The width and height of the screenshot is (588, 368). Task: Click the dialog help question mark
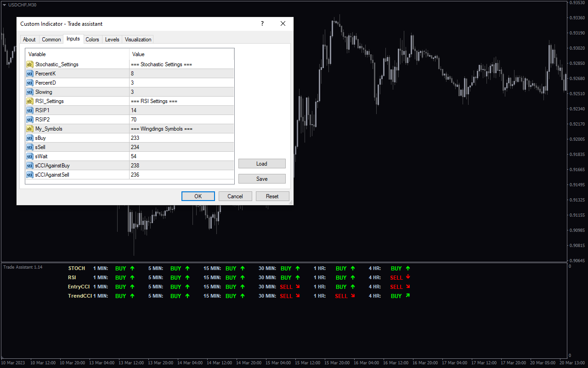pyautogui.click(x=262, y=23)
